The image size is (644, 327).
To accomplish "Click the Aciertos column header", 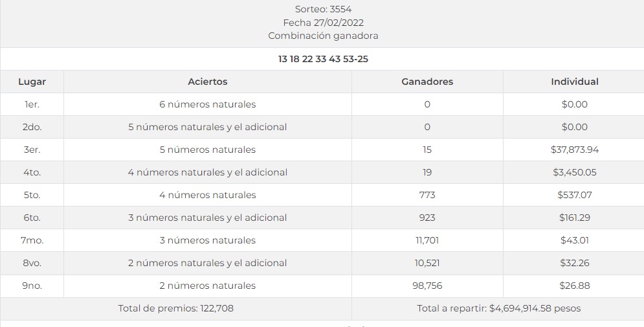I will [x=208, y=82].
